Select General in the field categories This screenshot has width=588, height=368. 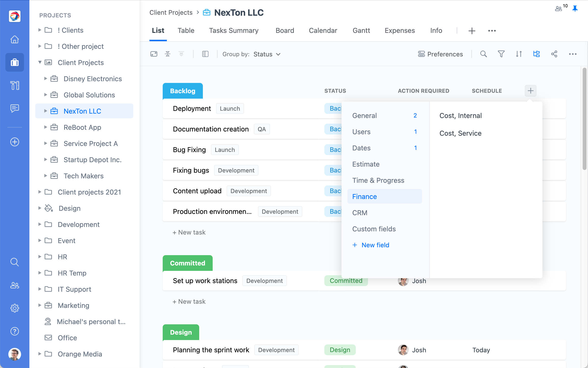pyautogui.click(x=384, y=116)
